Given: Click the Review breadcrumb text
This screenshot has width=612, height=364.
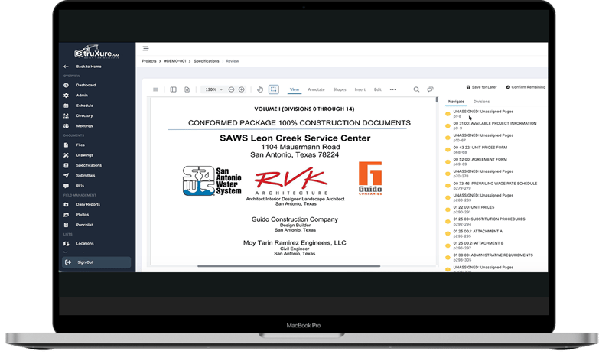Looking at the screenshot, I should point(233,61).
